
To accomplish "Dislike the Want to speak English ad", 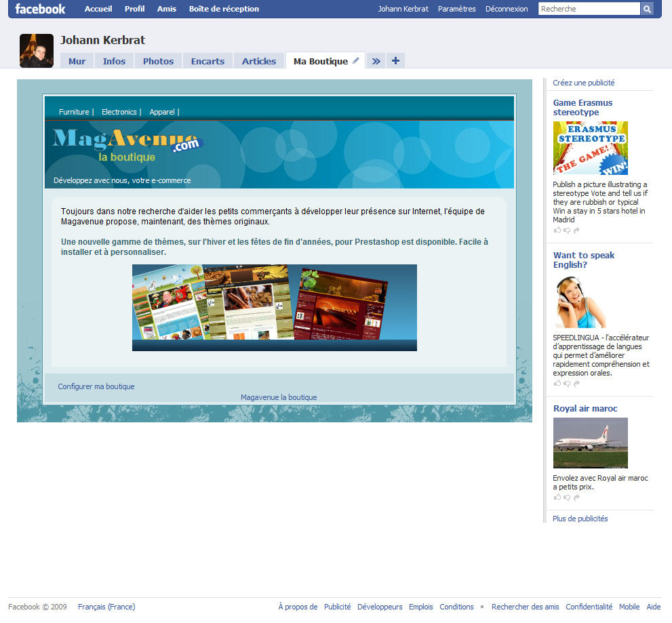I will point(567,384).
